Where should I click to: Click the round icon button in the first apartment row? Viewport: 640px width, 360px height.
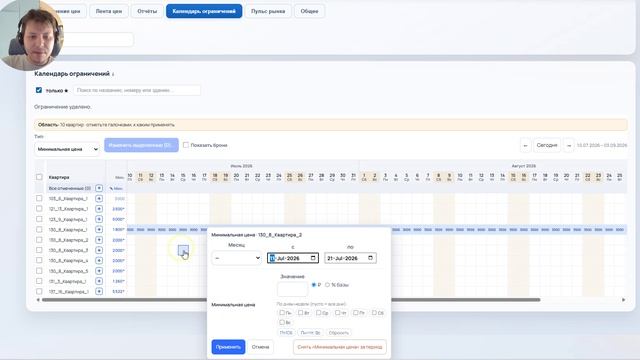pos(99,198)
